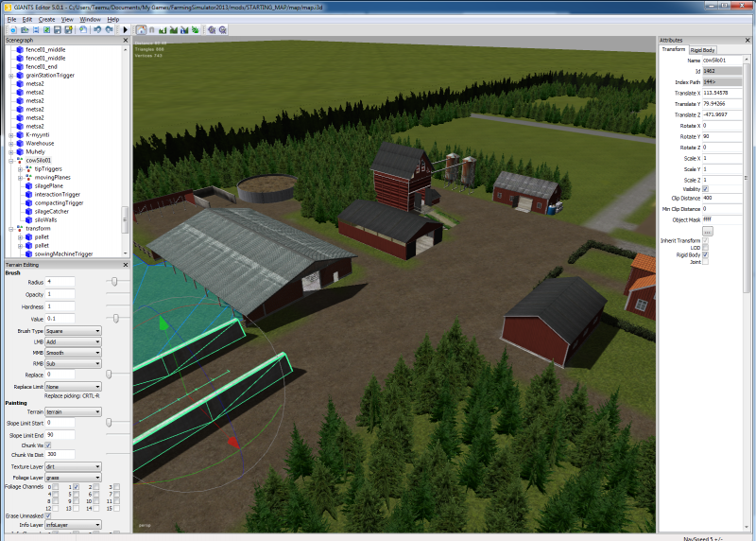Viewport: 756px width, 541px height.
Task: Click the Replace slider handle
Action: click(109, 374)
